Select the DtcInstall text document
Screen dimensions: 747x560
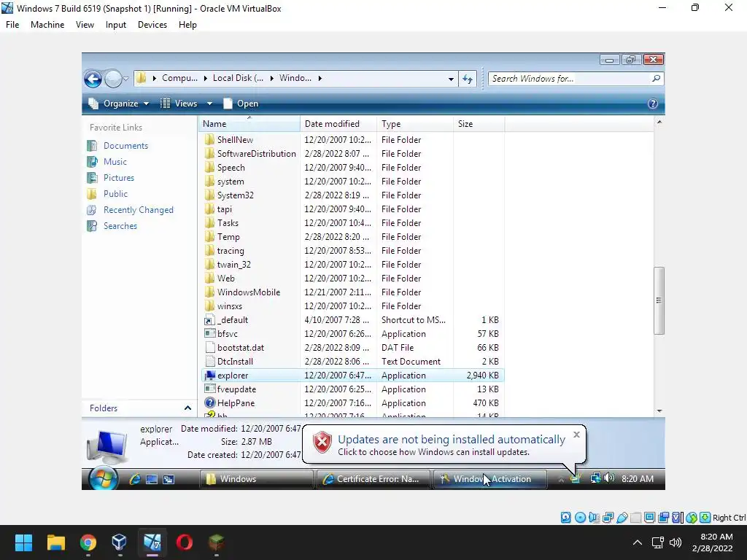235,362
